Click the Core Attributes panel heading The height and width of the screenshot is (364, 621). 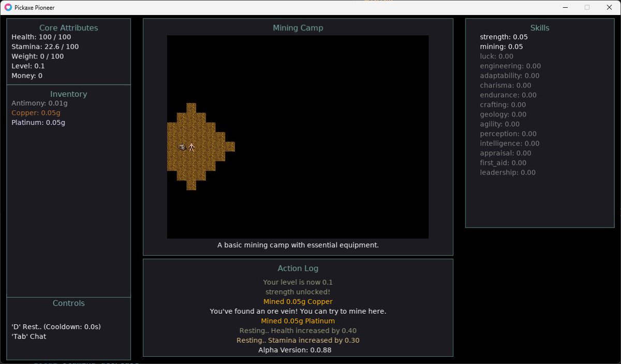coord(69,28)
